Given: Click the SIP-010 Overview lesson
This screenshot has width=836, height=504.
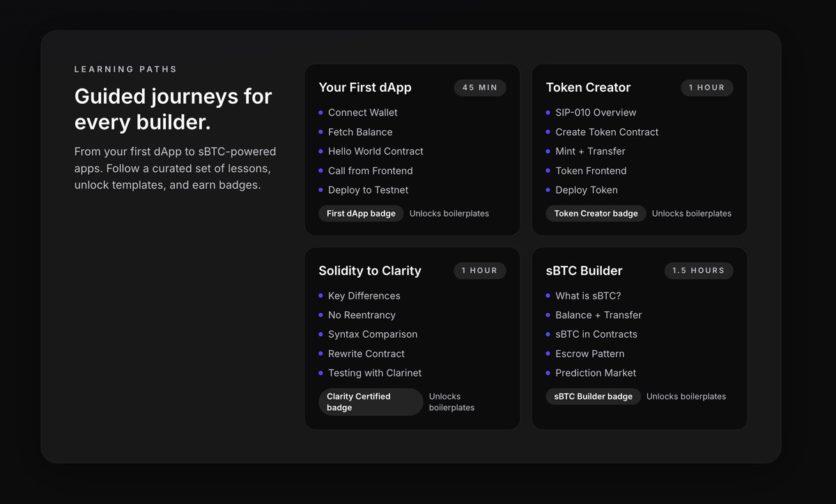Looking at the screenshot, I should (596, 113).
